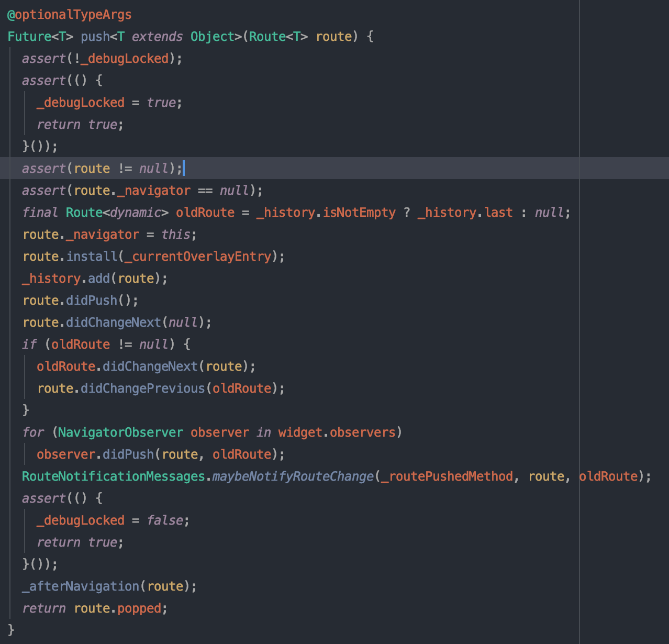Click 'observer.didPush(route, oldRoute);' line
The height and width of the screenshot is (644, 669).
161,454
